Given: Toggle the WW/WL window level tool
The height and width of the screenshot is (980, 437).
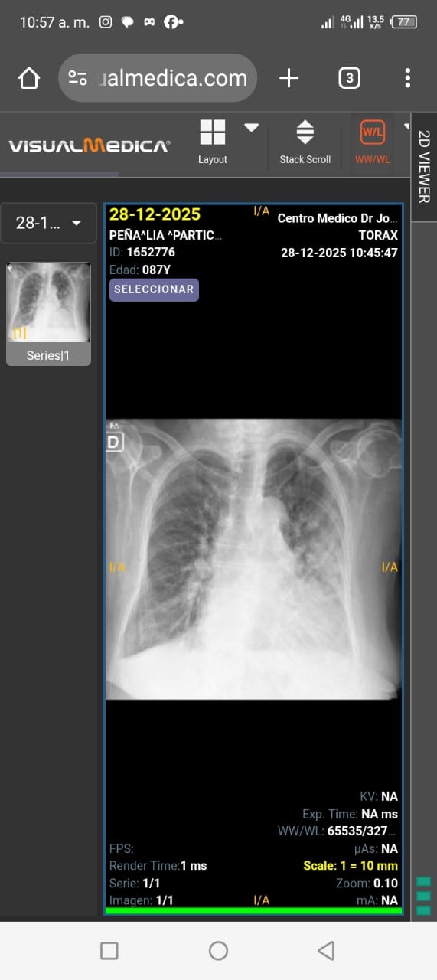Looking at the screenshot, I should point(373,142).
